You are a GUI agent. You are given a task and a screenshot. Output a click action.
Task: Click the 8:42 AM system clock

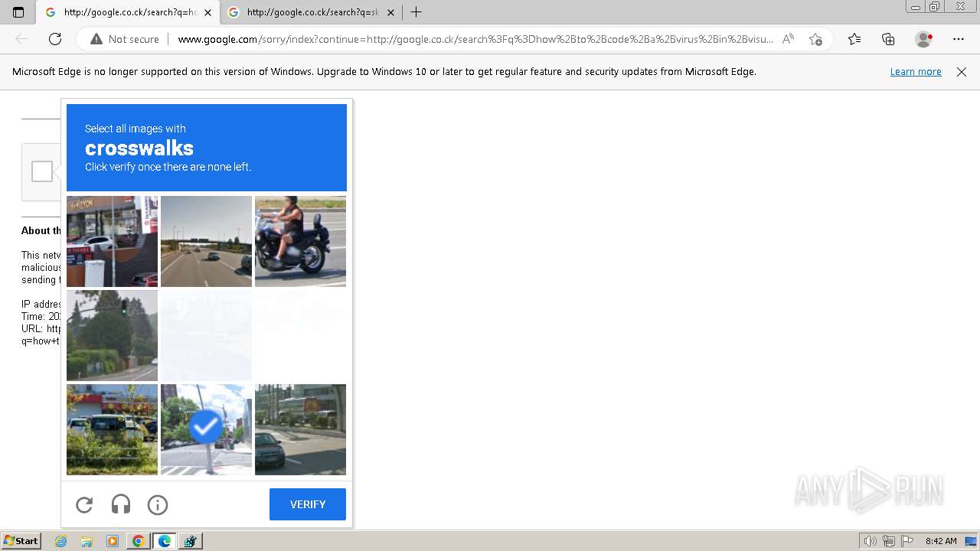coord(941,541)
